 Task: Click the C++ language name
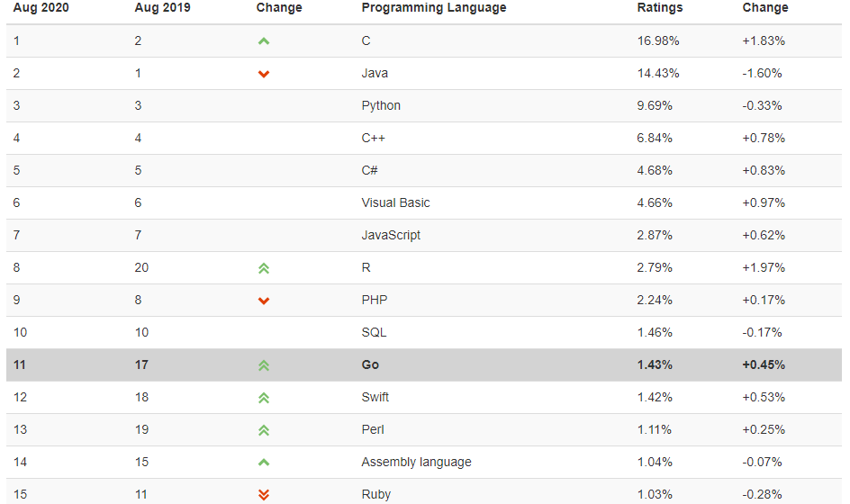(373, 138)
